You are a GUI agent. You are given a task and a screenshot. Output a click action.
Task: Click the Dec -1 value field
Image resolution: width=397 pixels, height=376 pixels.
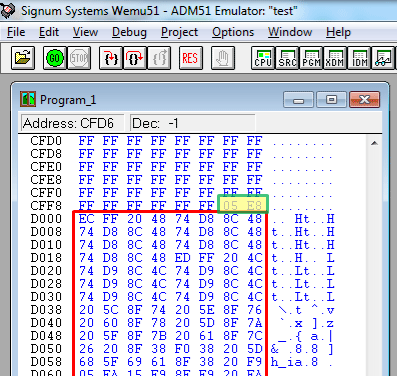[x=193, y=123]
